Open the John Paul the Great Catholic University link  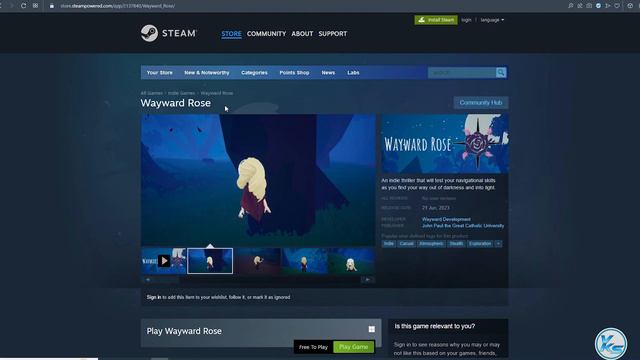click(x=463, y=226)
